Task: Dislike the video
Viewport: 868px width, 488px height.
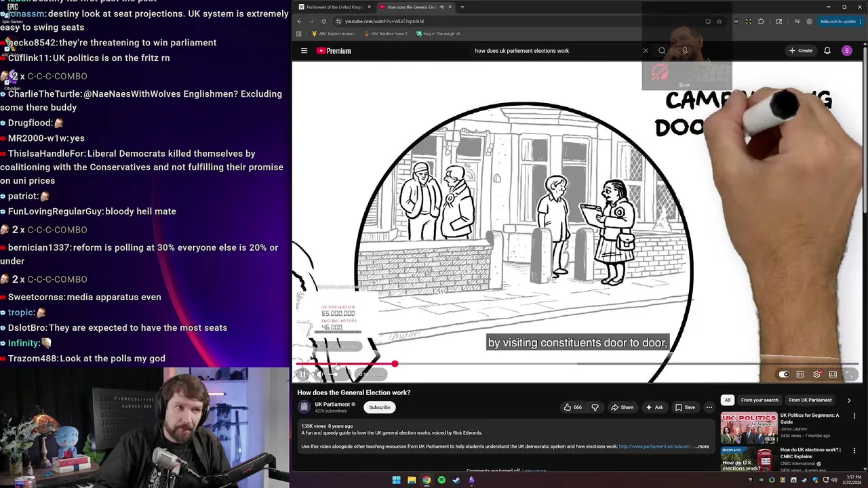Action: (595, 407)
